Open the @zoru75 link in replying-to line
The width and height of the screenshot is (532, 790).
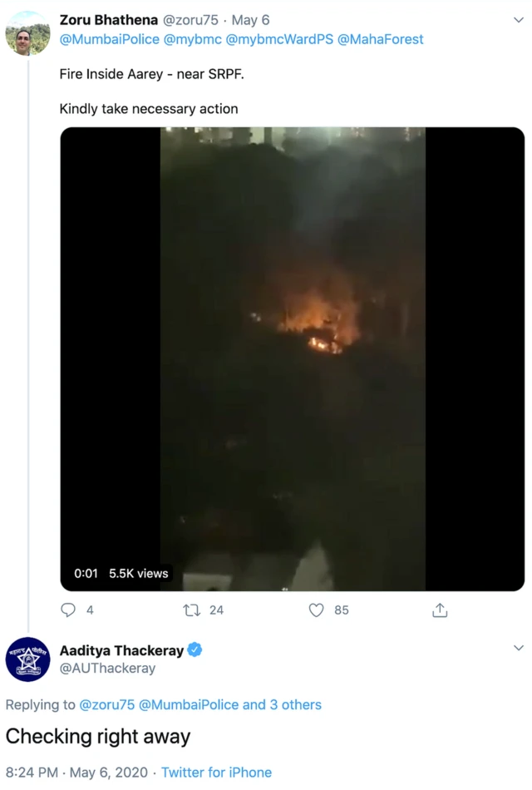coord(106,704)
